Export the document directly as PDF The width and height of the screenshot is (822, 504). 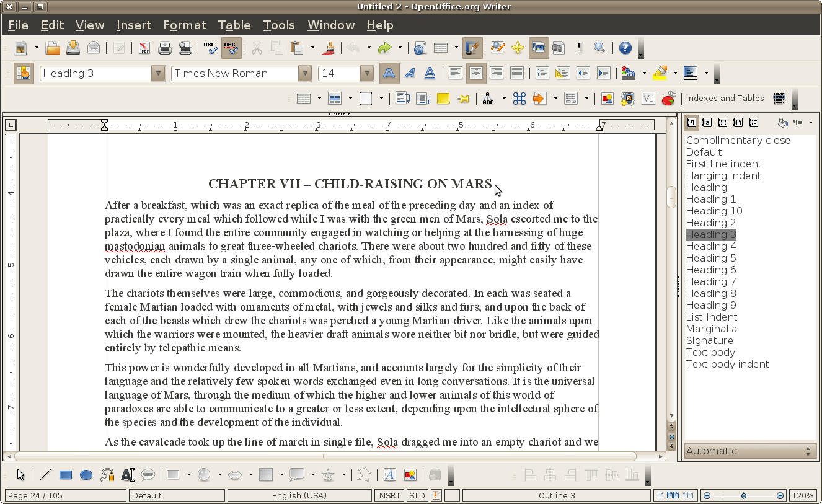tap(144, 48)
